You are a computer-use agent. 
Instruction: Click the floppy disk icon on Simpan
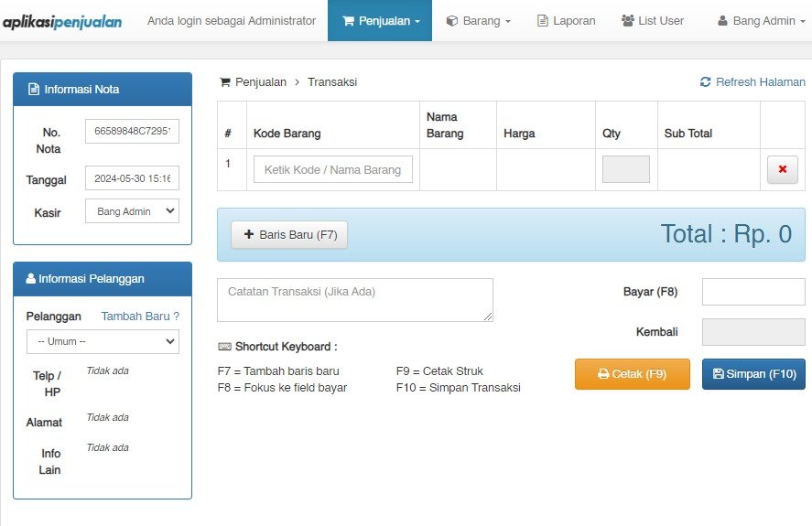coord(719,374)
